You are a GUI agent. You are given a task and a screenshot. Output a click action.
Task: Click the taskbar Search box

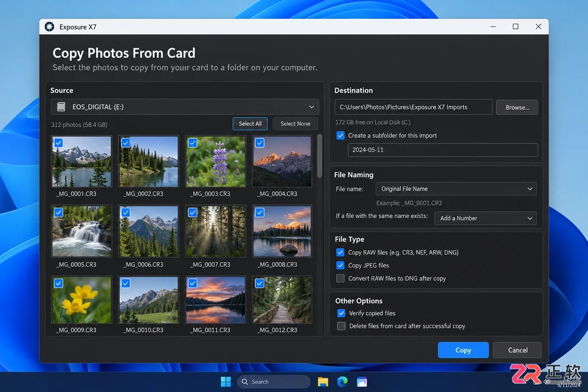[274, 382]
